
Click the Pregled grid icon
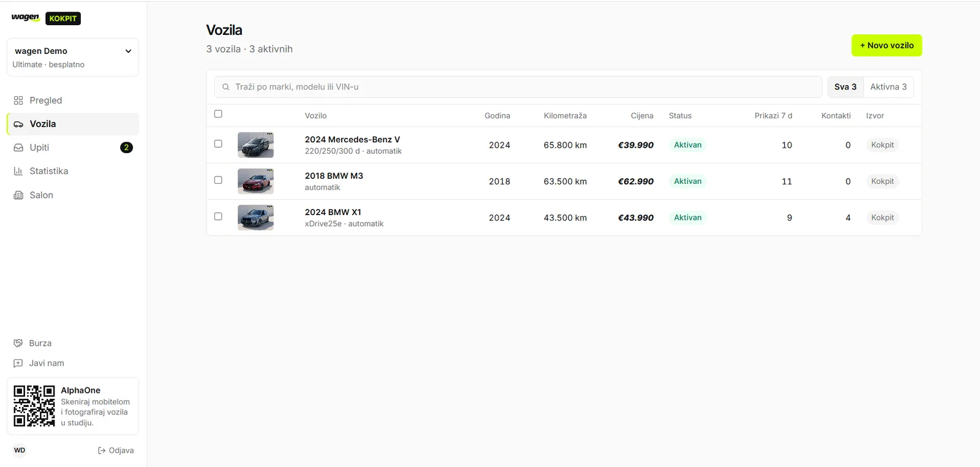tap(18, 101)
